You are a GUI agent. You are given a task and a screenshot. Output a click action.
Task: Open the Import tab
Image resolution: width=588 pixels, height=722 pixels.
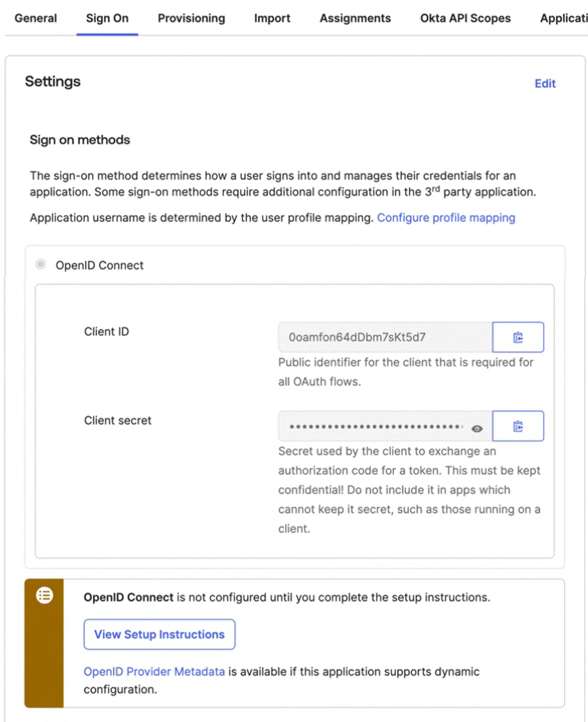pos(272,18)
